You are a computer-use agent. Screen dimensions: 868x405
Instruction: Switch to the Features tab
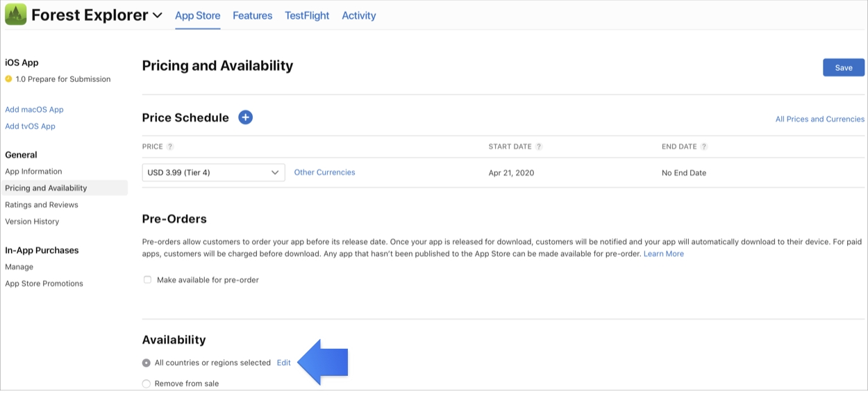(252, 15)
